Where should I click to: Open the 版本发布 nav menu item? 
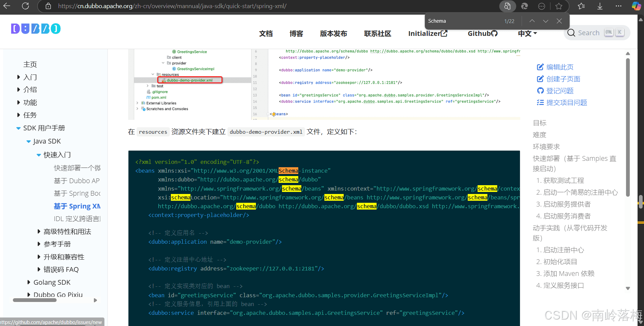[x=334, y=34]
